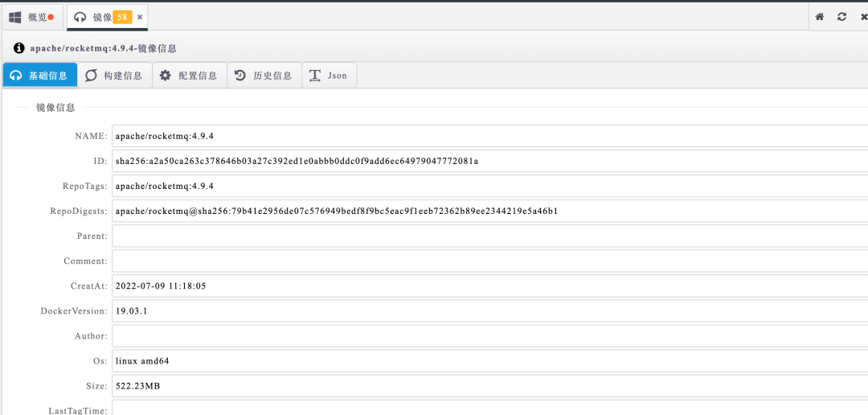This screenshot has width=868, height=415.
Task: Click the Author: label
Action: pos(92,335)
